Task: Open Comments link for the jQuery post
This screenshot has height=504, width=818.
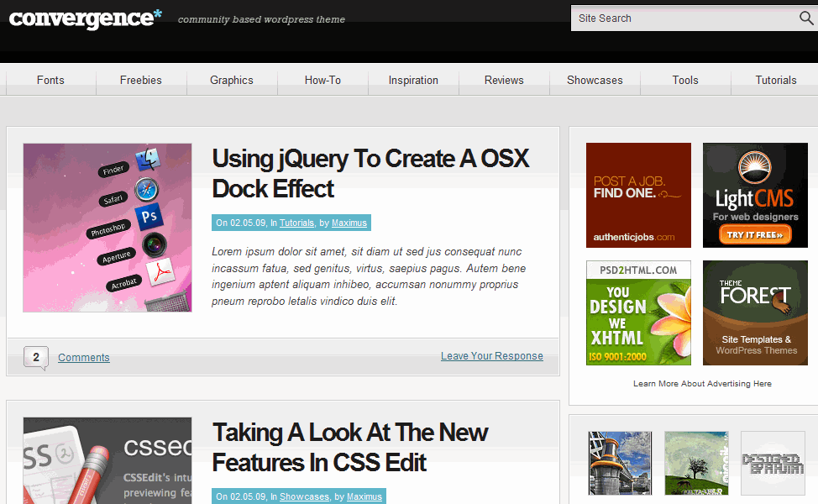Action: coord(83,357)
